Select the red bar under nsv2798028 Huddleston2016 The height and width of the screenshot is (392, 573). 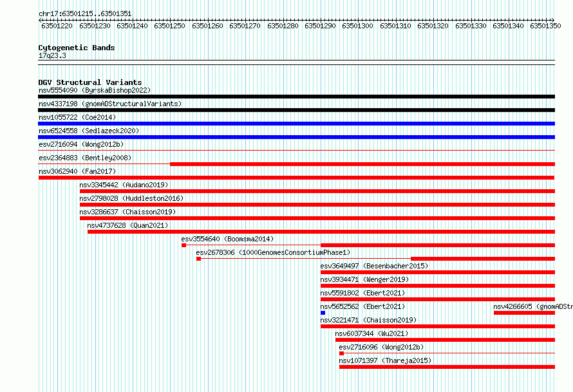coord(317,205)
